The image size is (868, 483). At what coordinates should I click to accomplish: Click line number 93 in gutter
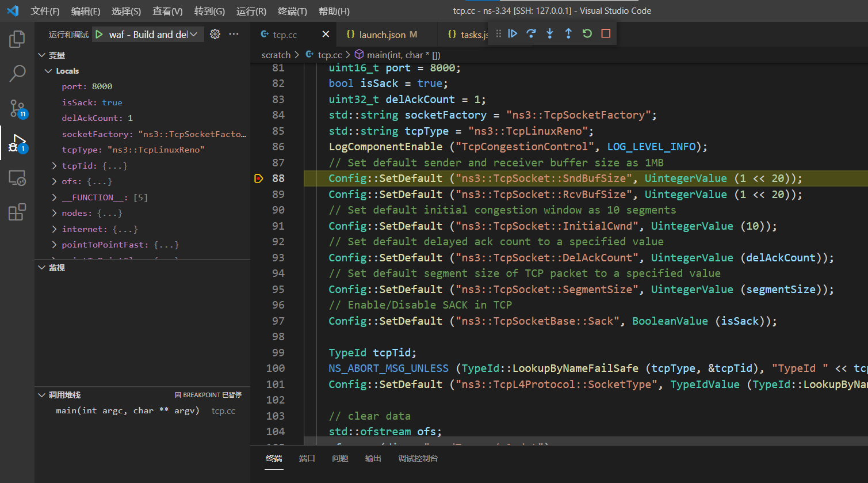tap(278, 257)
